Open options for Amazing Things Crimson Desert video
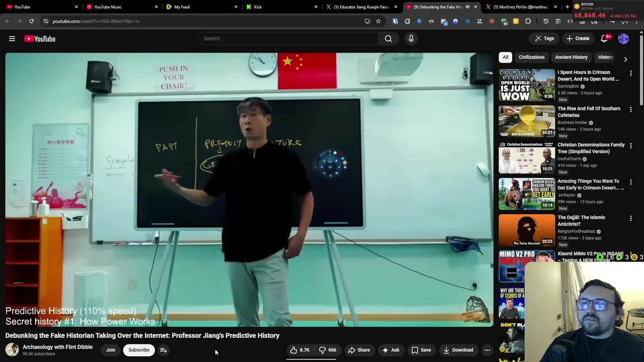 [631, 182]
